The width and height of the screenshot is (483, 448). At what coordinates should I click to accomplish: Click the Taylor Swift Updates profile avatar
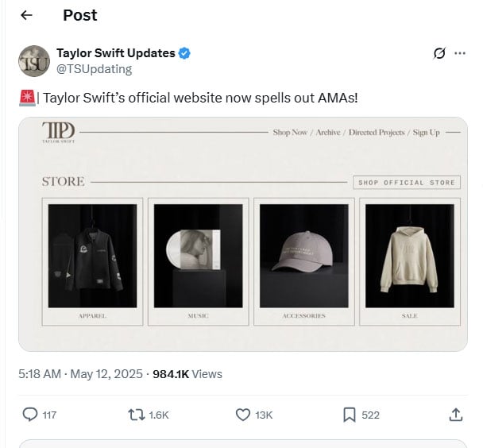click(34, 61)
